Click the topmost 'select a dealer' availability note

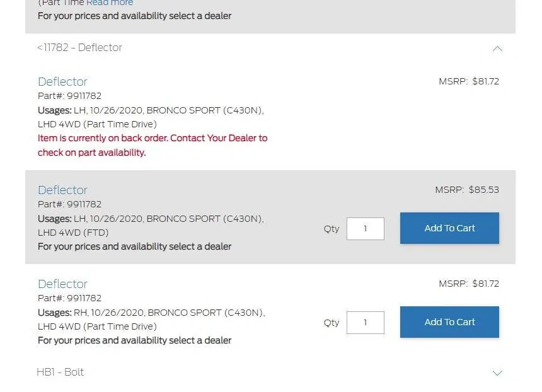(x=134, y=16)
